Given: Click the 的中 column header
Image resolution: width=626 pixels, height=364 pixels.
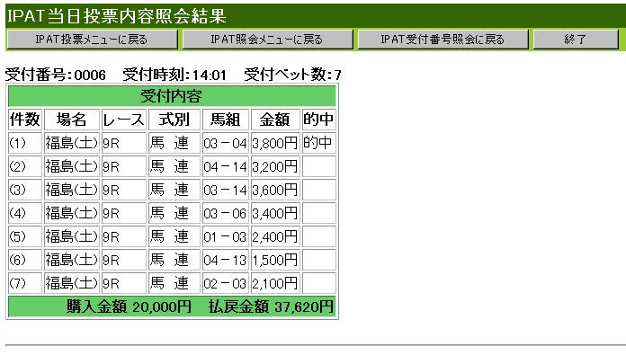Looking at the screenshot, I should point(318,120).
